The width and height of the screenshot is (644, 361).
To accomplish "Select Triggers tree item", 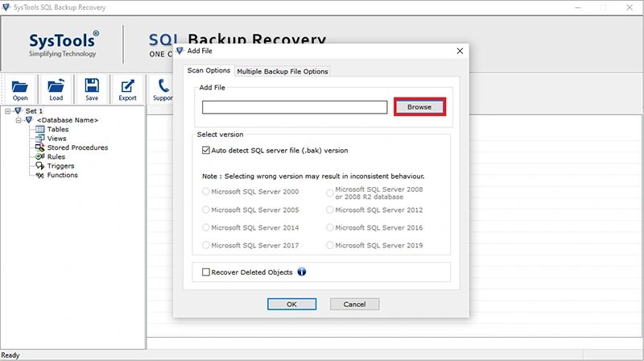I will 61,166.
